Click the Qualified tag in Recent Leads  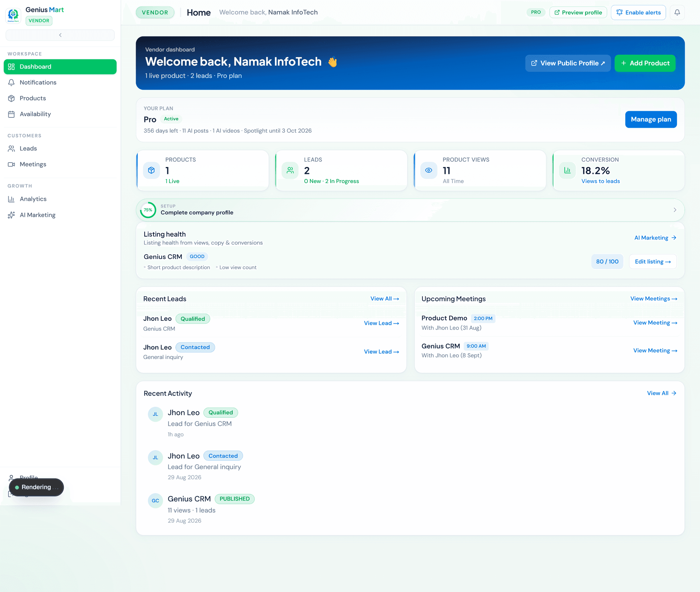pyautogui.click(x=192, y=319)
